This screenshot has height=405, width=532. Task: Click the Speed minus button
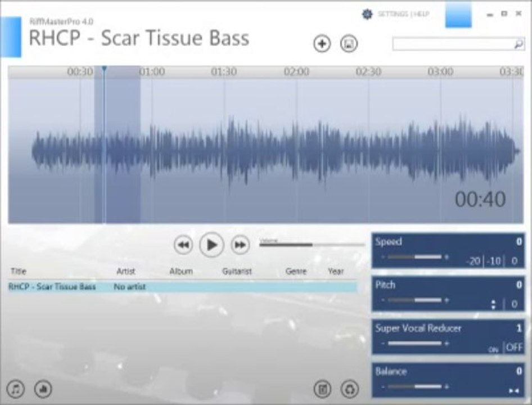(x=383, y=257)
